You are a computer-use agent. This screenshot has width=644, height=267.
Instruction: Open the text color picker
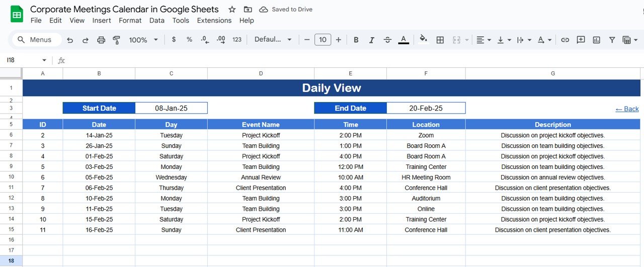click(x=404, y=40)
